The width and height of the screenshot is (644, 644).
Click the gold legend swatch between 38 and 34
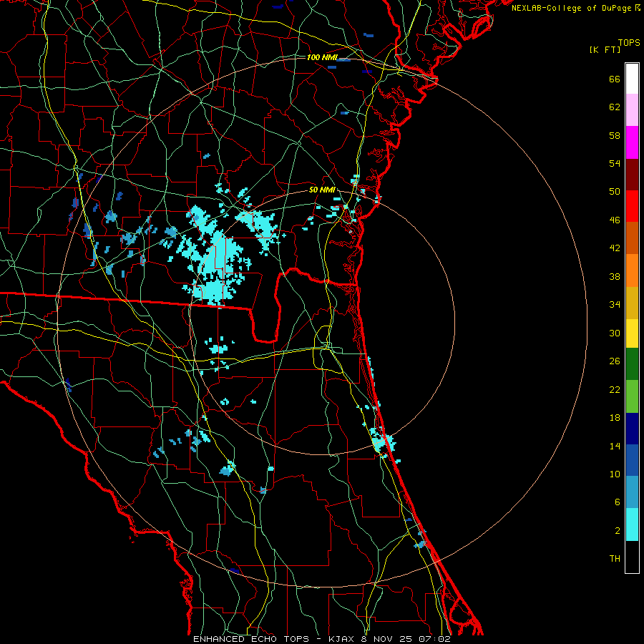click(632, 303)
